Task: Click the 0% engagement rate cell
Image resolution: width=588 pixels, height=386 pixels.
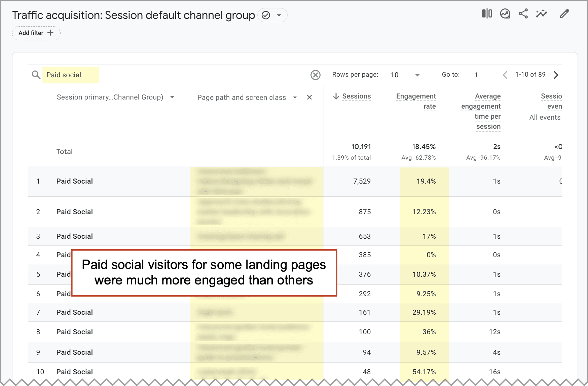Action: coord(431,255)
